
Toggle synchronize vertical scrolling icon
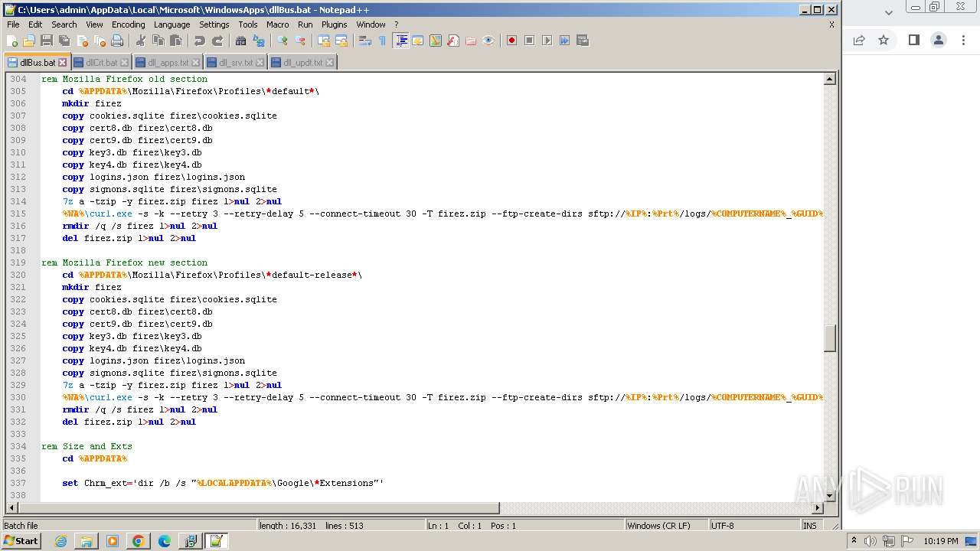tap(324, 41)
